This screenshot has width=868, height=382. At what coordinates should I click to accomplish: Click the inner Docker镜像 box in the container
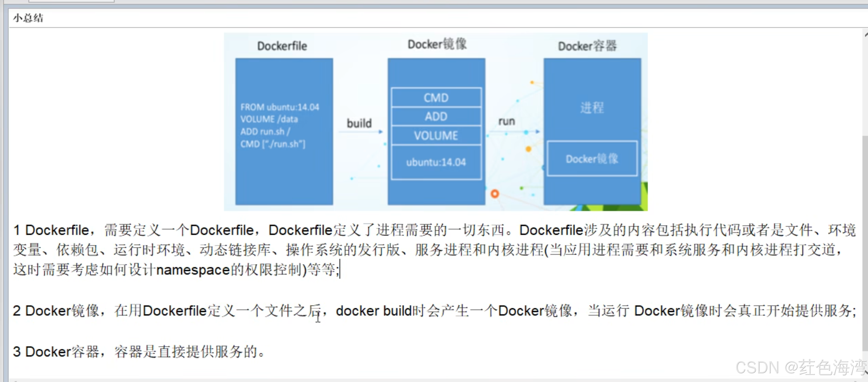(x=592, y=159)
